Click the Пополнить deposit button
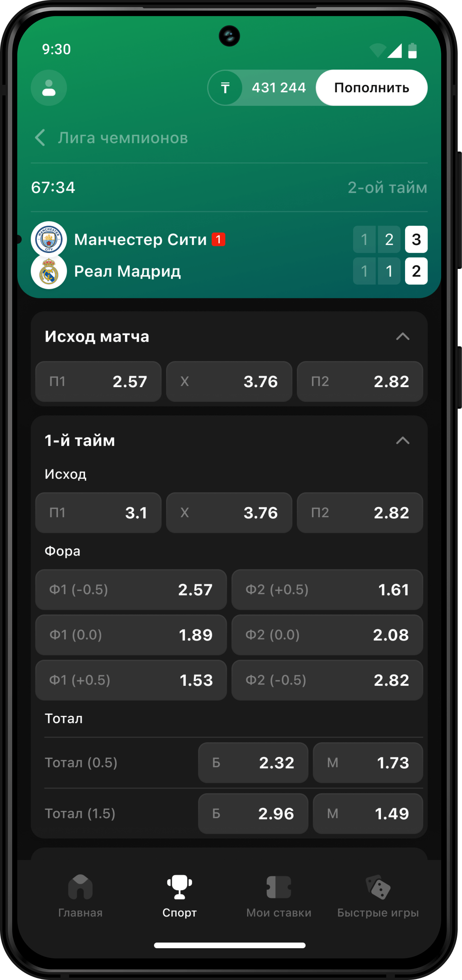The width and height of the screenshot is (462, 980). (371, 88)
